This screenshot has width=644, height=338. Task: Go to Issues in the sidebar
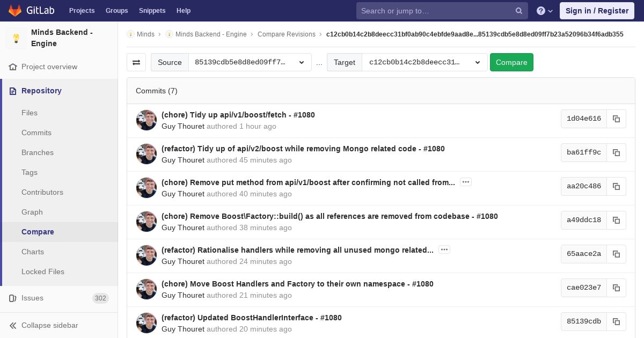pyautogui.click(x=32, y=298)
